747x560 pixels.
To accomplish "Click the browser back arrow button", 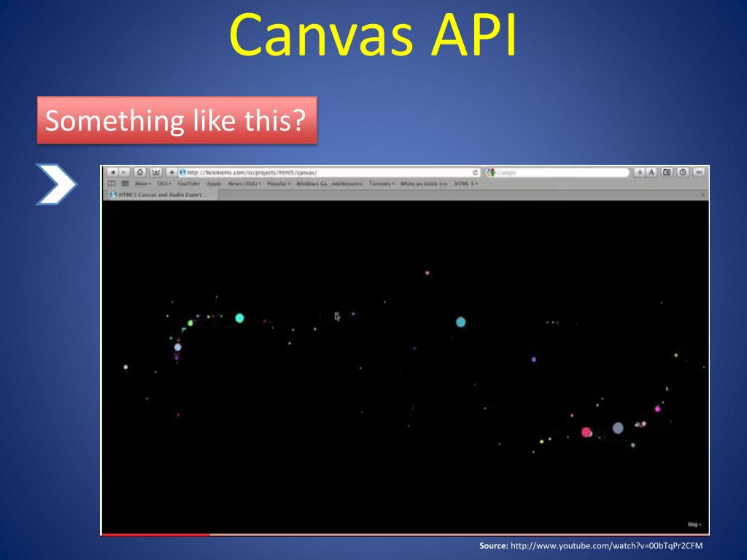I will coord(112,172).
